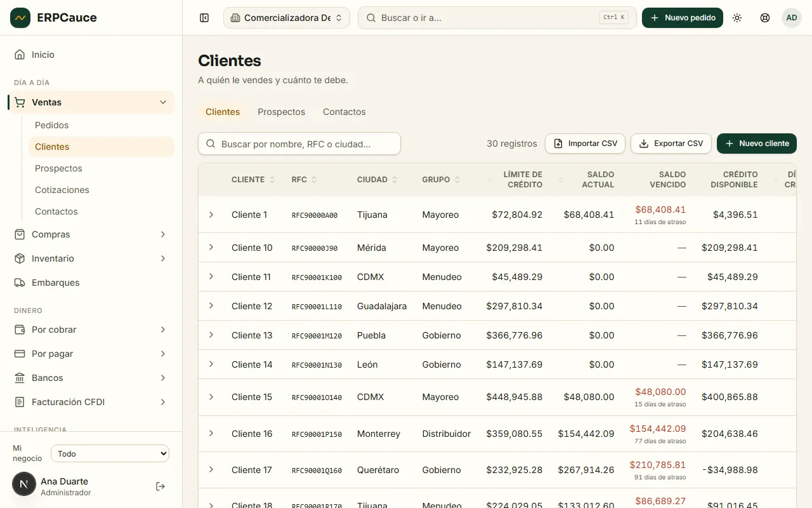The width and height of the screenshot is (812, 508).
Task: Expand the Cliente 11 row
Action: [211, 276]
